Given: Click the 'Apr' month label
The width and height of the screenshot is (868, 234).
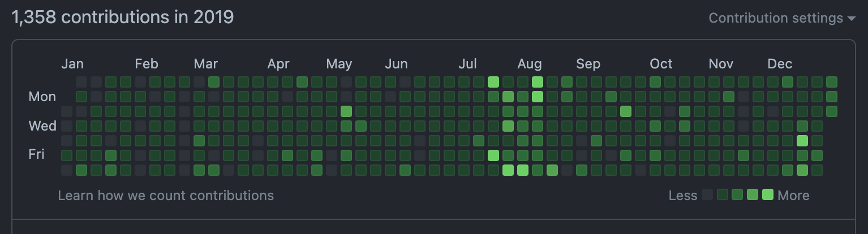Looking at the screenshot, I should click(278, 64).
